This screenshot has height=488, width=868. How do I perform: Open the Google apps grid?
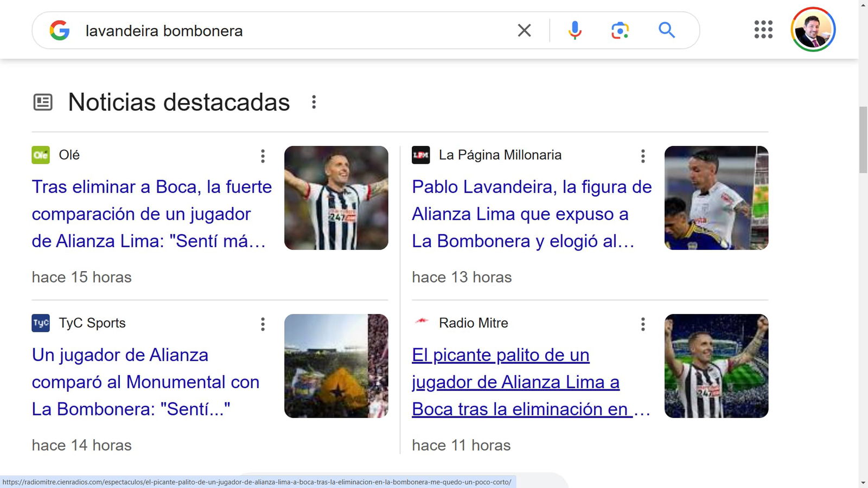pos(763,29)
